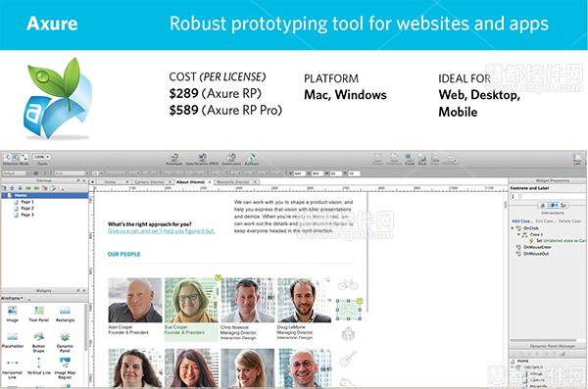This screenshot has width=588, height=389.
Task: Select the Button Shape widget
Action: (x=38, y=342)
